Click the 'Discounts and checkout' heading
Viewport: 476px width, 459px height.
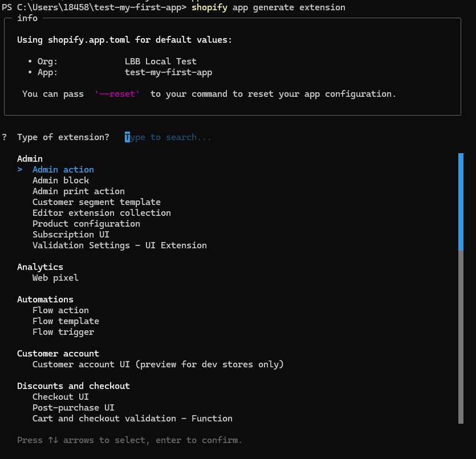(x=74, y=386)
